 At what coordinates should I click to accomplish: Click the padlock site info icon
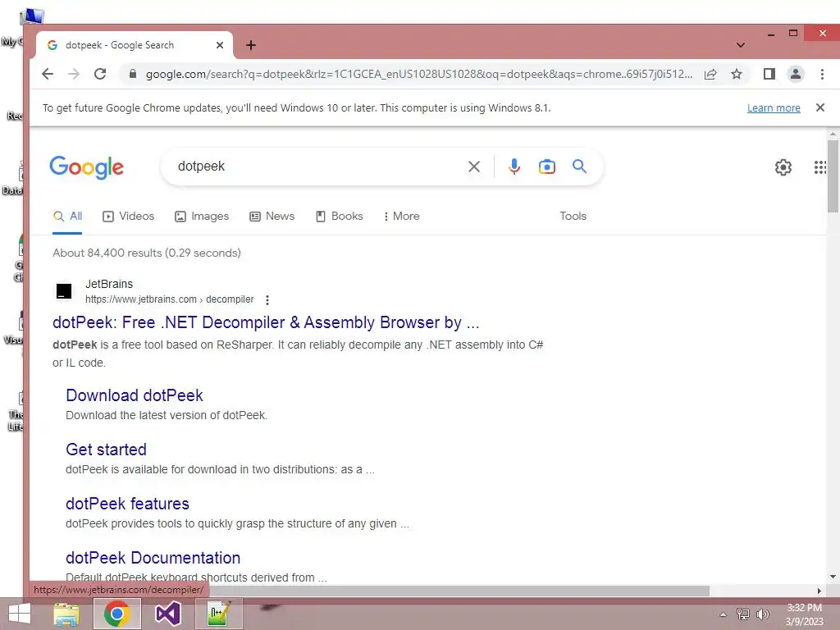point(133,74)
